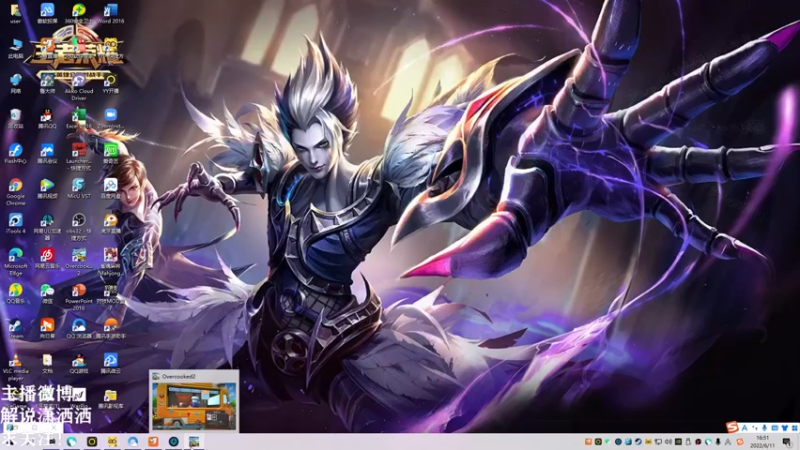Open the Google Chrome desktop shortcut
This screenshot has width=800, height=450.
click(15, 192)
